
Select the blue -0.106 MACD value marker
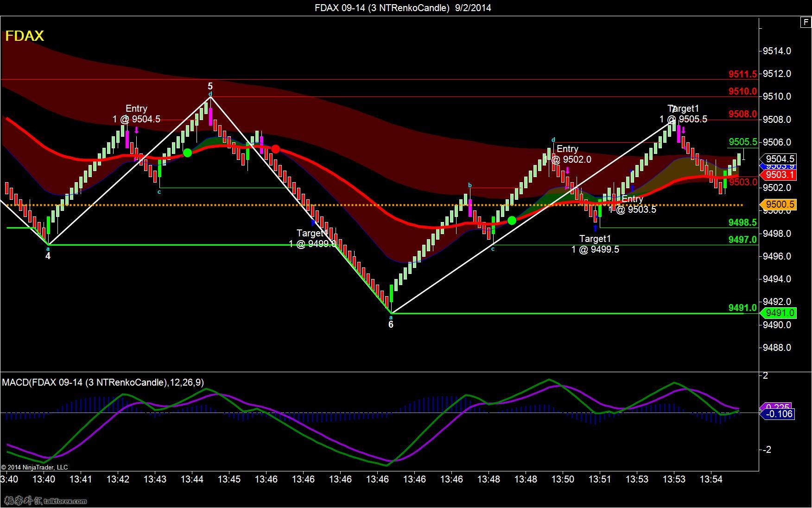coord(778,414)
